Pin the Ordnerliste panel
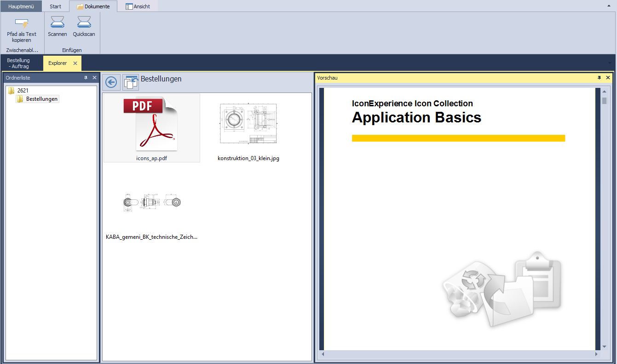Viewport: 617px width, 364px height. (x=86, y=78)
